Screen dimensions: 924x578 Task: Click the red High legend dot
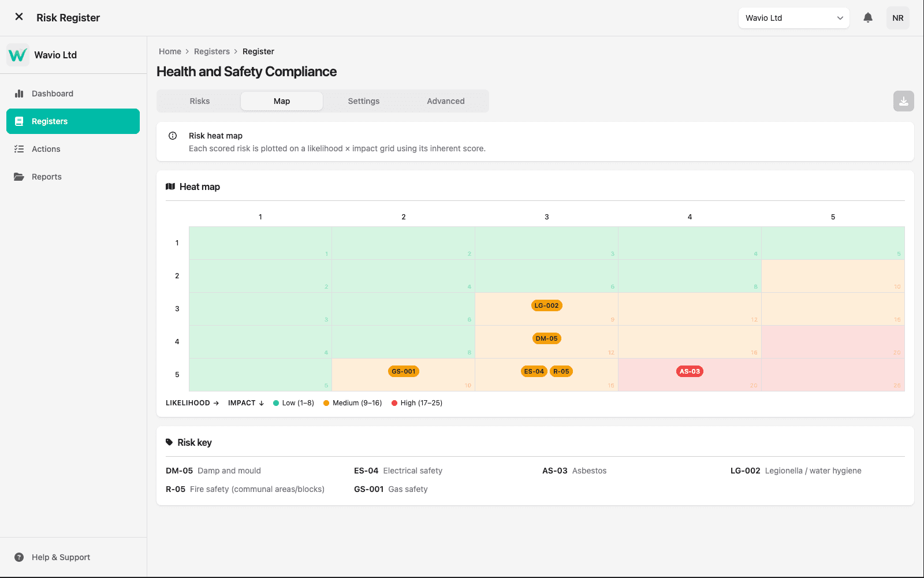394,403
